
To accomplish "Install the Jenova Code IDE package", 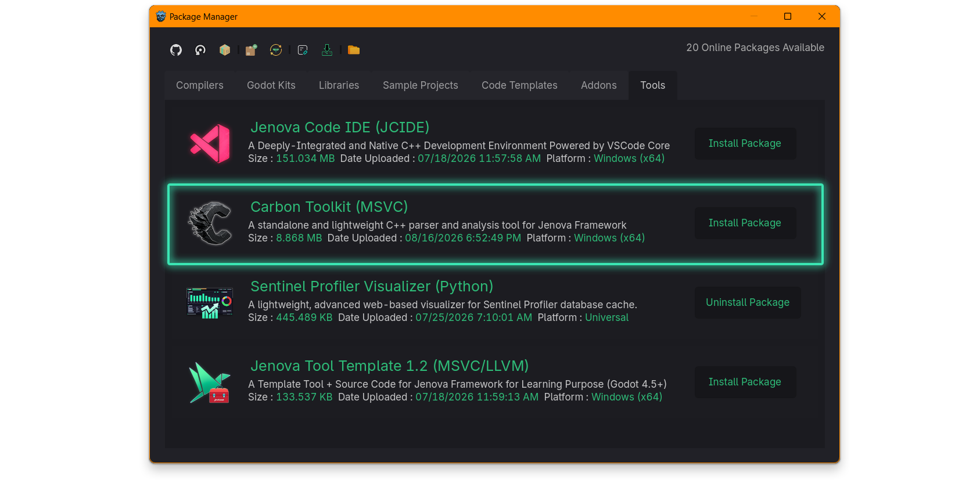I will click(745, 143).
